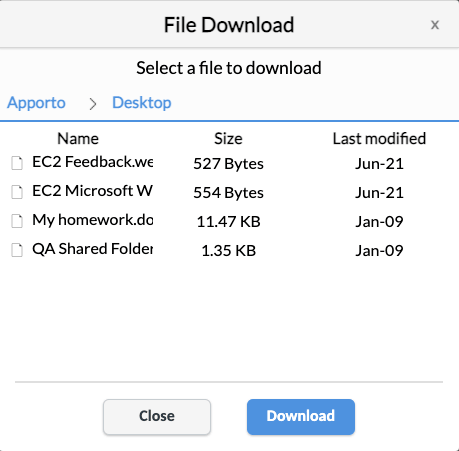Click the Download button

pyautogui.click(x=301, y=417)
